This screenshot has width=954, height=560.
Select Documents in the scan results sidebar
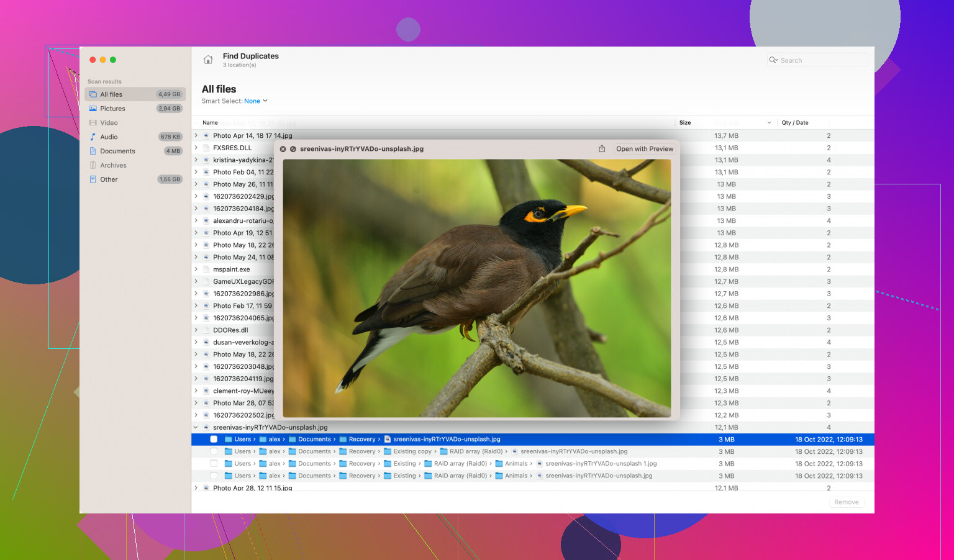coord(117,151)
